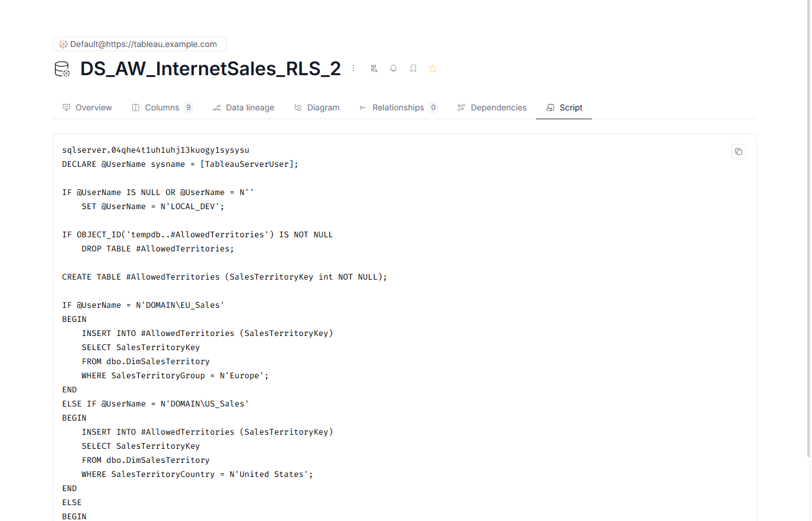Click the Tableau logo in breadcrumb
Screen dimensions: 812x521
63,44
